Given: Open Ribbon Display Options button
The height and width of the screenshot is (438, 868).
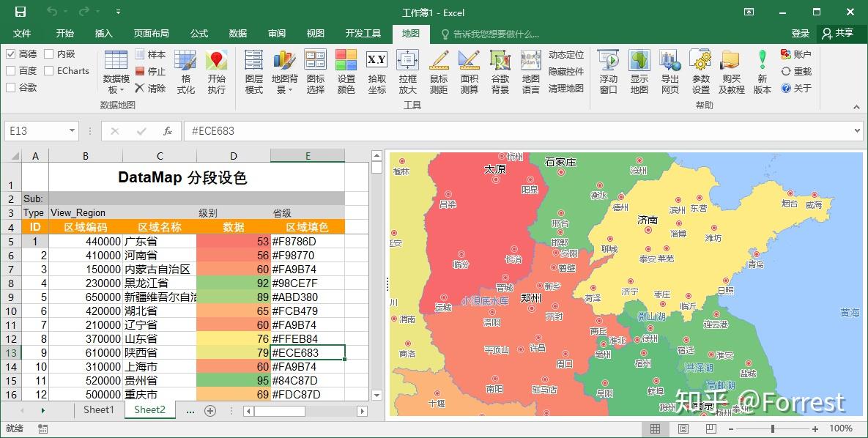Looking at the screenshot, I should tap(749, 12).
